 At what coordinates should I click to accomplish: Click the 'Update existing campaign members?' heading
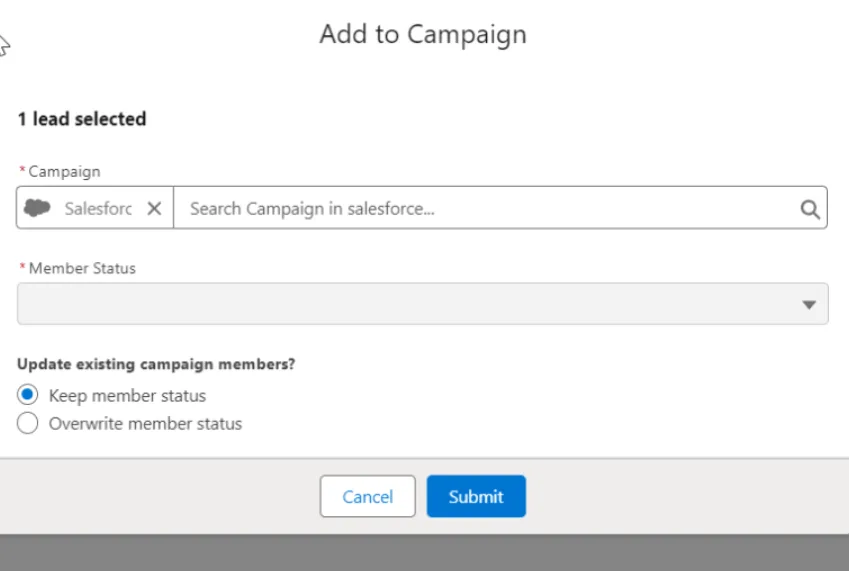156,364
